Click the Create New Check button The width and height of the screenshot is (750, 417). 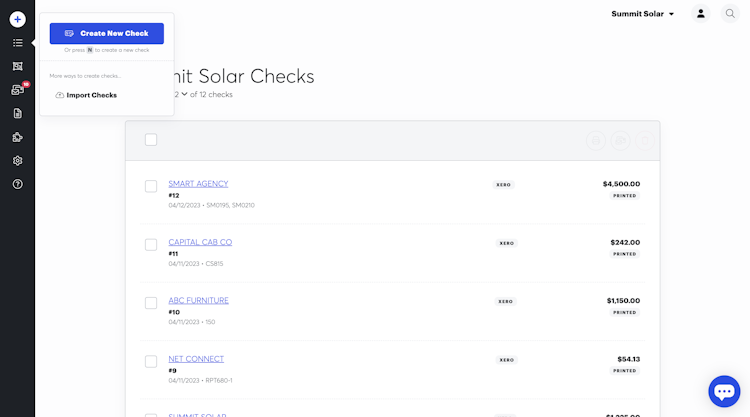click(106, 33)
